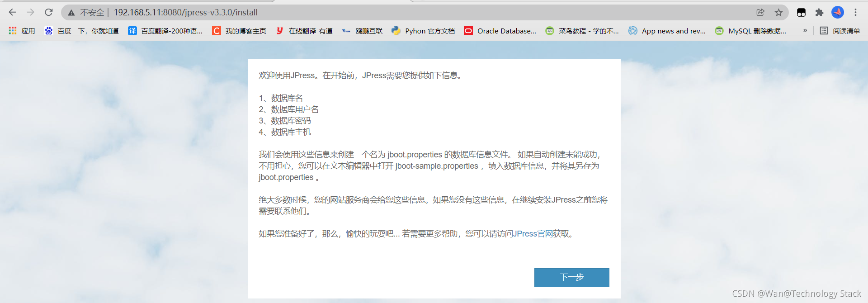Image resolution: width=868 pixels, height=303 pixels.
Task: Share this page via share icon
Action: [x=760, y=13]
